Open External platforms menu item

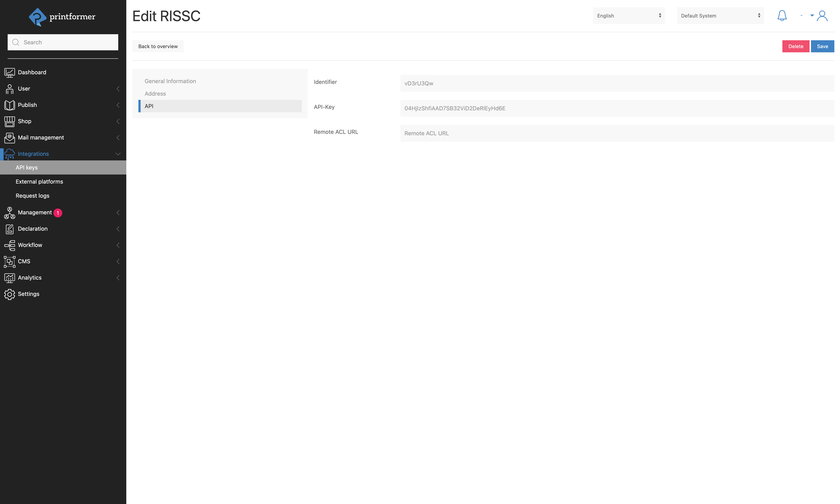pos(39,182)
